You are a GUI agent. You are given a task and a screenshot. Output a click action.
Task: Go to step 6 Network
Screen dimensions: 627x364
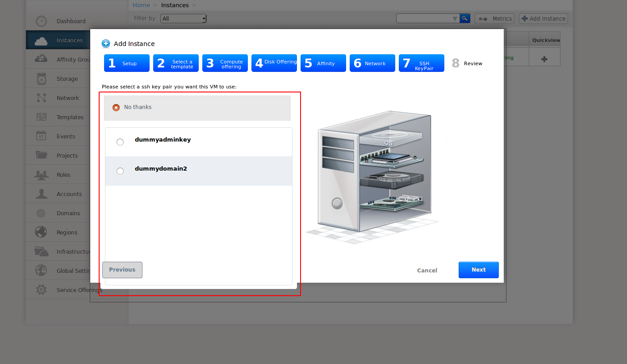372,63
